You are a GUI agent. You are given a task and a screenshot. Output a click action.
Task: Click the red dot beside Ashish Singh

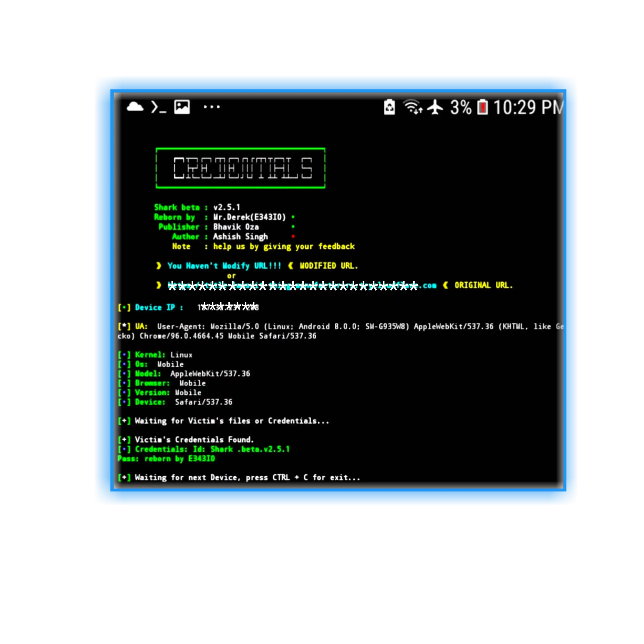pos(293,237)
